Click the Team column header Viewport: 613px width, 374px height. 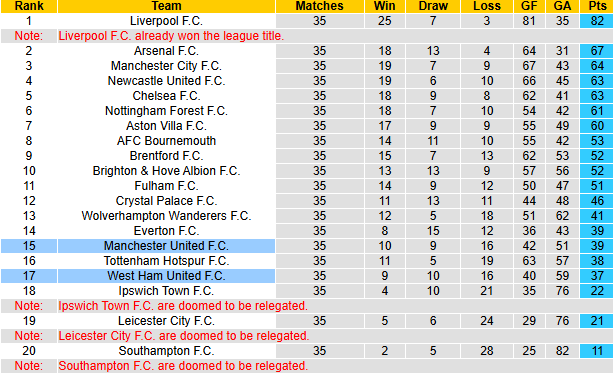coord(166,6)
